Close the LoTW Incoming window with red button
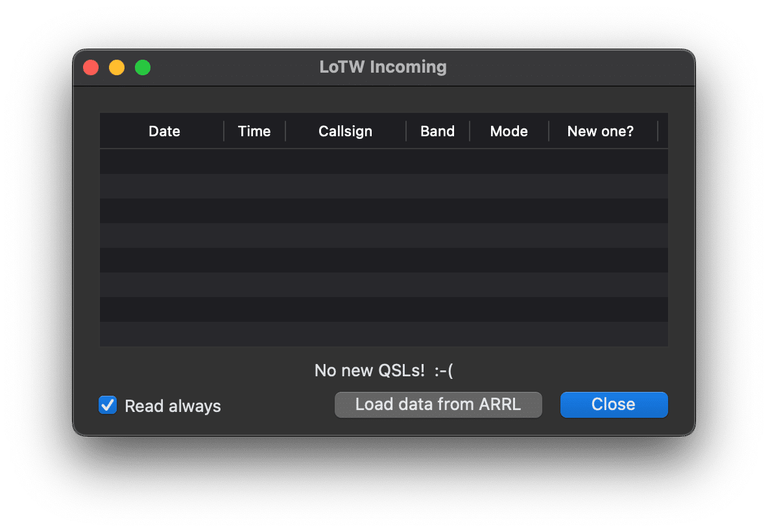The height and width of the screenshot is (532, 768). click(x=91, y=67)
